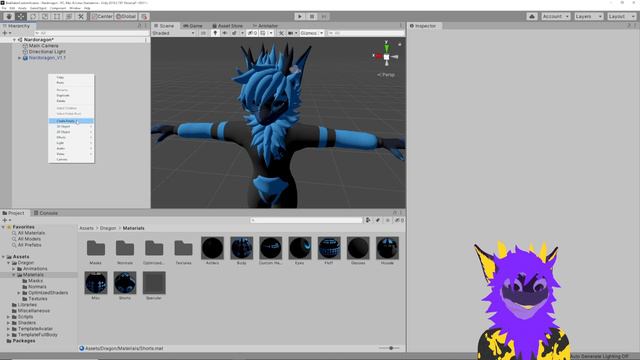Image resolution: width=640 pixels, height=360 pixels.
Task: Toggle scene effects icon
Action: (234, 33)
